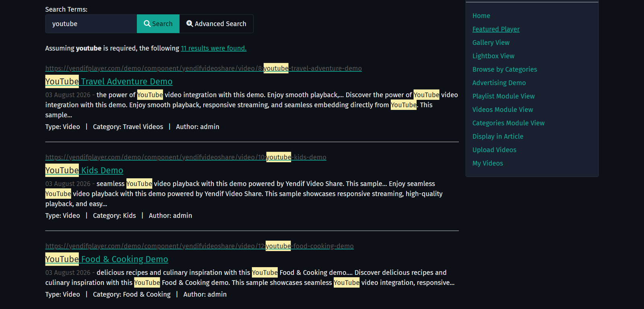Viewport: 644px width, 309px height.
Task: Open Display in Article menu item
Action: coord(498,136)
